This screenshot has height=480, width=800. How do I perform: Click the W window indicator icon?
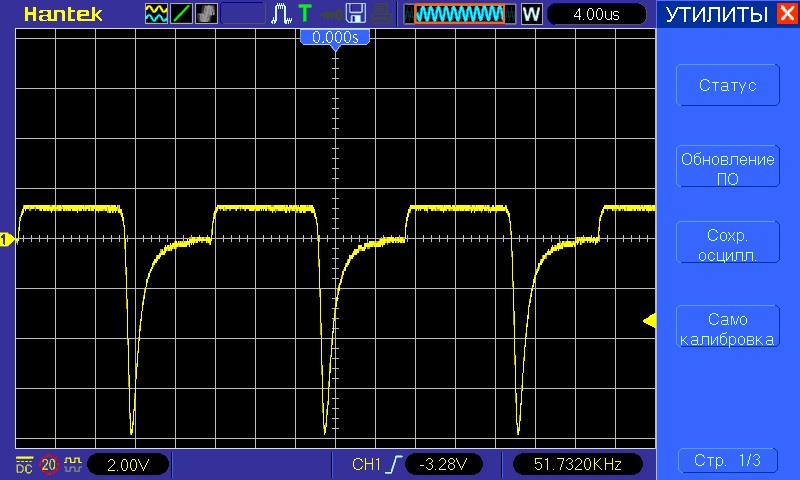coord(531,14)
